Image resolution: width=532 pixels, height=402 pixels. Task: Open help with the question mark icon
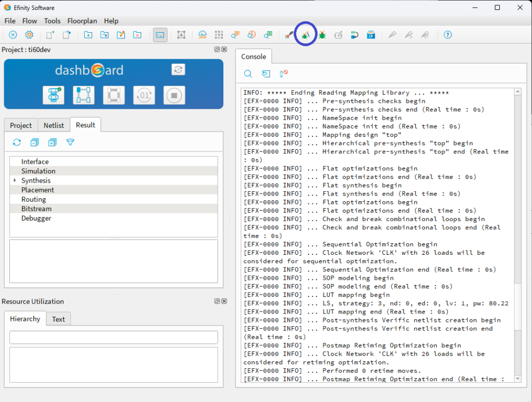click(448, 35)
